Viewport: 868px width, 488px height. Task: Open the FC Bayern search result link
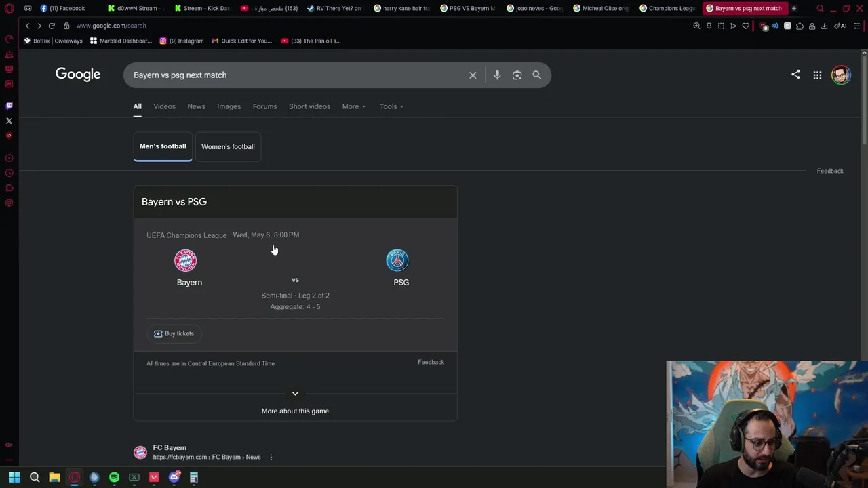tap(170, 447)
